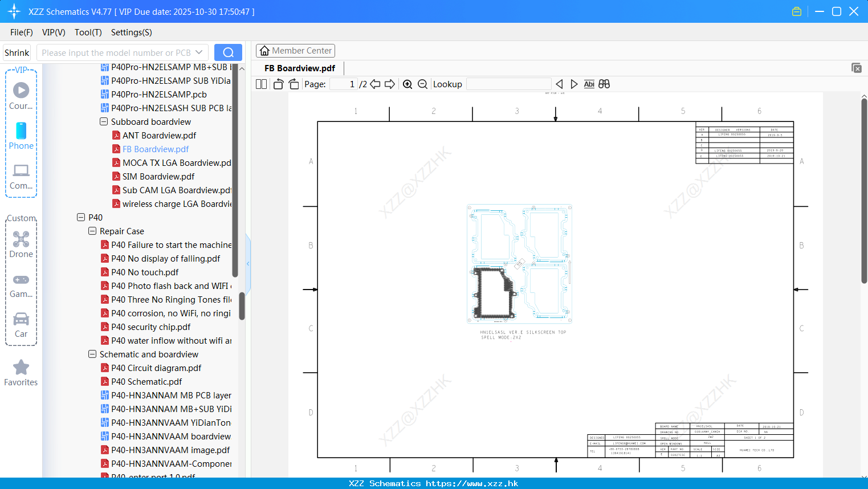Open ANT Boardview.pdf

pos(159,135)
